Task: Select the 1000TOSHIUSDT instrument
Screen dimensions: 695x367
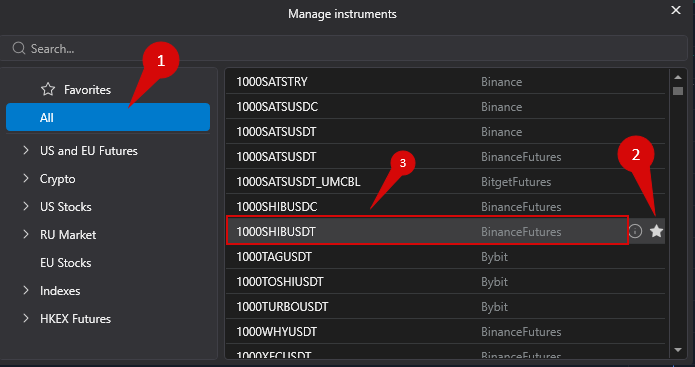Action: (x=445, y=281)
